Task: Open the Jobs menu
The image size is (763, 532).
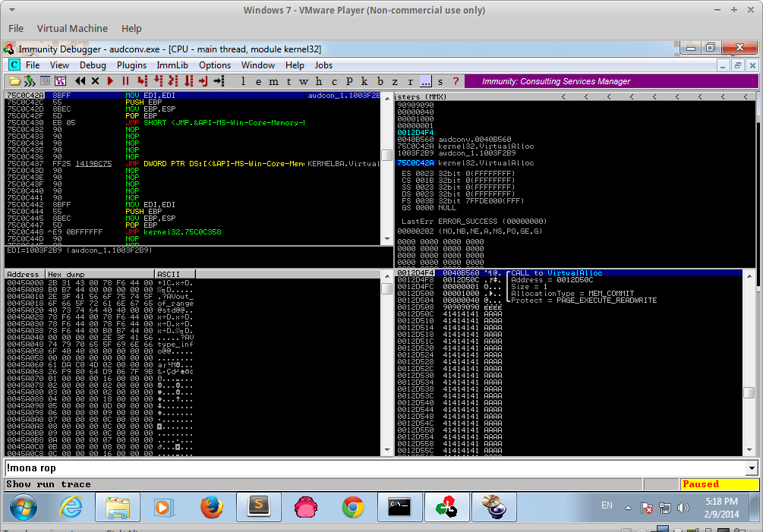Action: (323, 65)
